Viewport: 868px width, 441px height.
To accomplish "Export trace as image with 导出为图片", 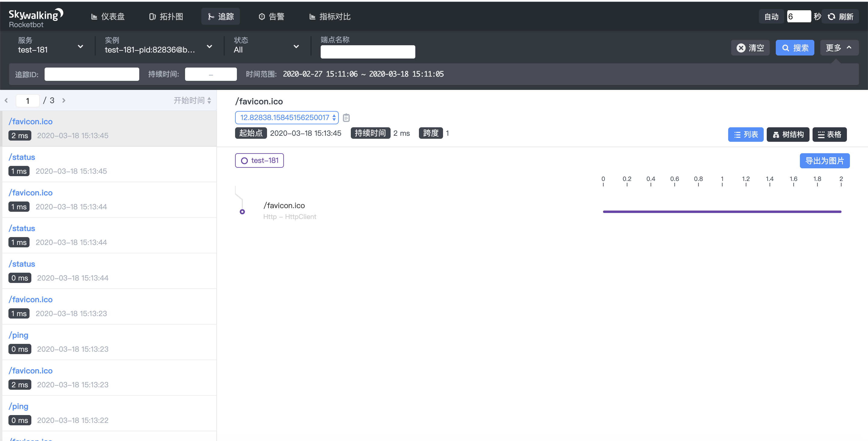I will 824,161.
